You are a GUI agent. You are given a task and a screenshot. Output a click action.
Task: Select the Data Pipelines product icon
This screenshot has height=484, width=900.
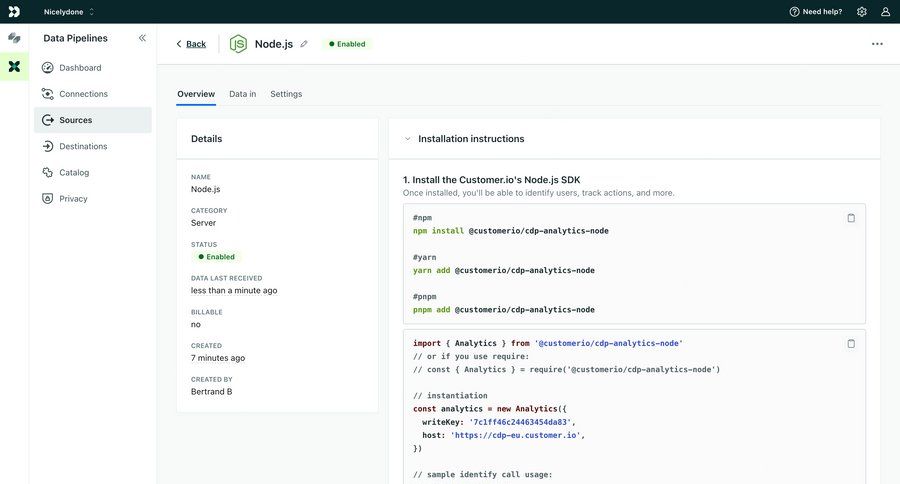[14, 67]
